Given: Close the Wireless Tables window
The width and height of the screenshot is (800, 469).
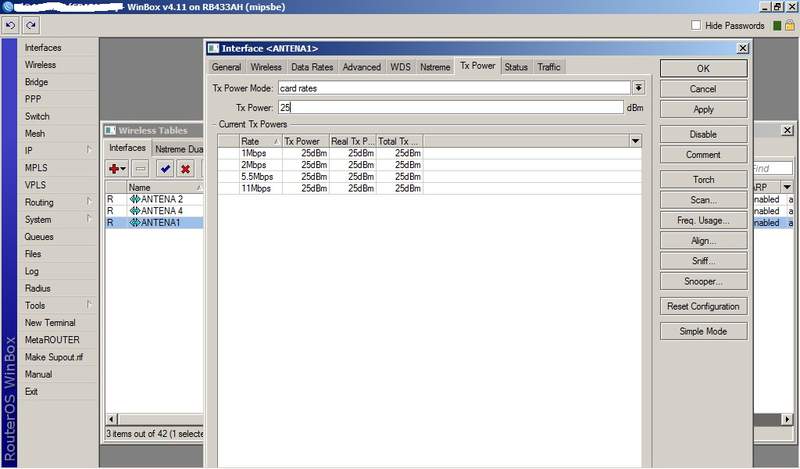Looking at the screenshot, I should click(787, 130).
